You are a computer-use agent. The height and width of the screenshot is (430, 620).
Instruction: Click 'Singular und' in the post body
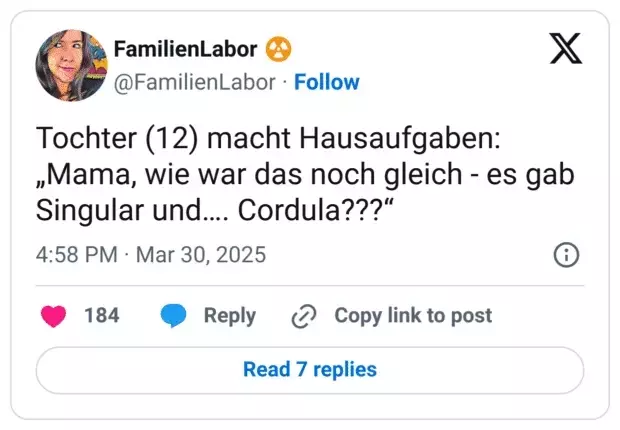tap(119, 210)
